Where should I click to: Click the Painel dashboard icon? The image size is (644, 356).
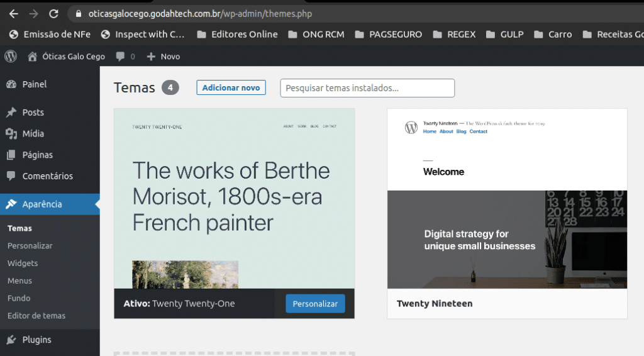(11, 84)
